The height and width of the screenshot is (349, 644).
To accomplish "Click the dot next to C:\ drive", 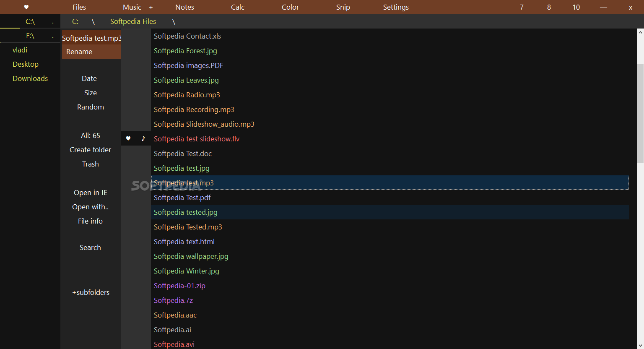I will pos(53,22).
